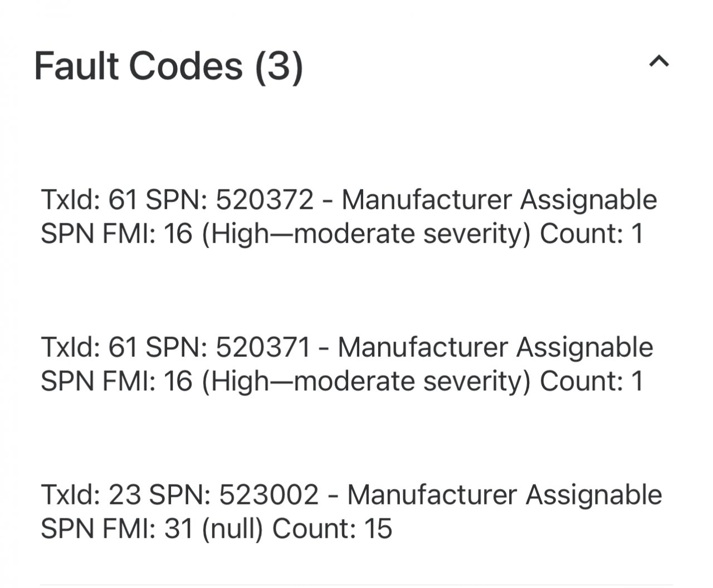Image resolution: width=713 pixels, height=588 pixels.
Task: Select the TxId: 23 label
Action: point(90,495)
